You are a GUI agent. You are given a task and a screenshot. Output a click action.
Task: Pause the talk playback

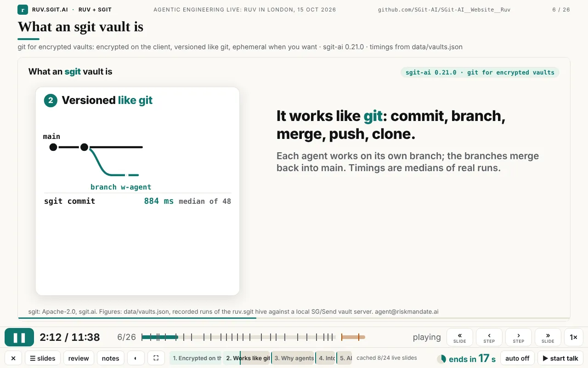coord(19,337)
